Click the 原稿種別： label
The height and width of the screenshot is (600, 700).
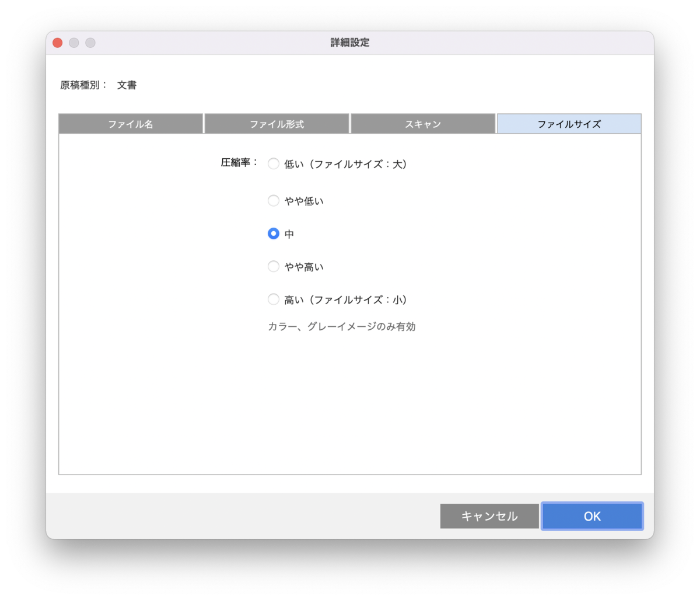83,85
